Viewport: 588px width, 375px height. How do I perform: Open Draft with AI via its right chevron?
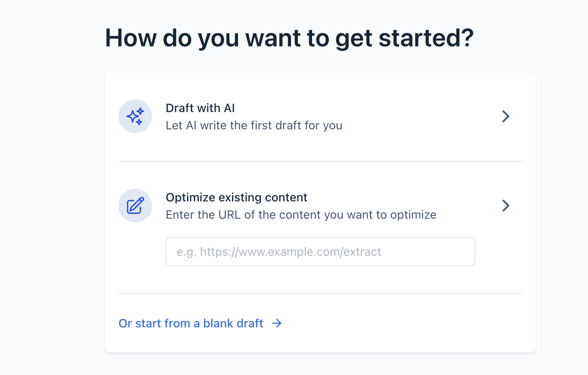click(506, 116)
